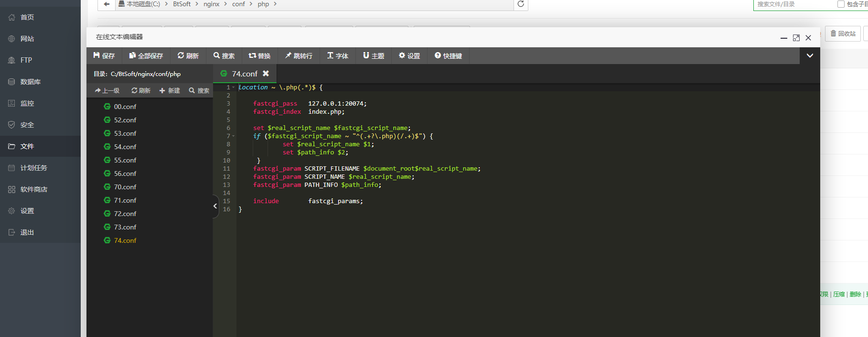Click the include fastcgi_params line
The image size is (868, 337).
point(308,201)
